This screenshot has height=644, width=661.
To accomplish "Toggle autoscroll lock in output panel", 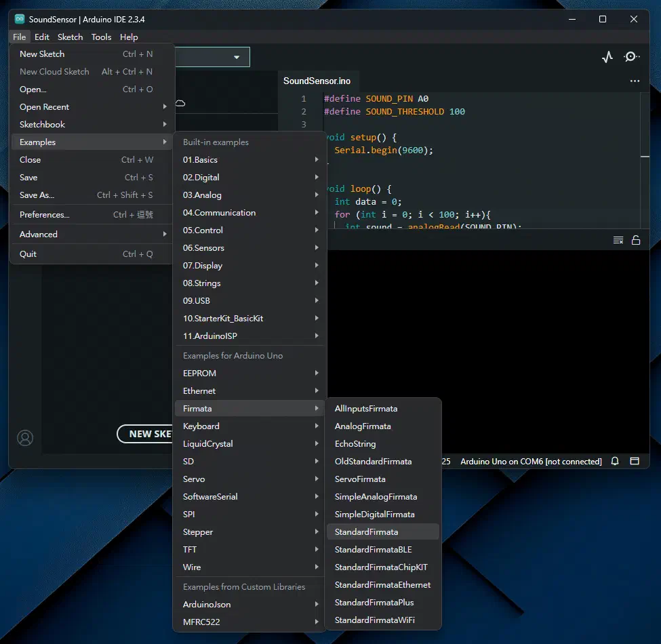I will (636, 239).
